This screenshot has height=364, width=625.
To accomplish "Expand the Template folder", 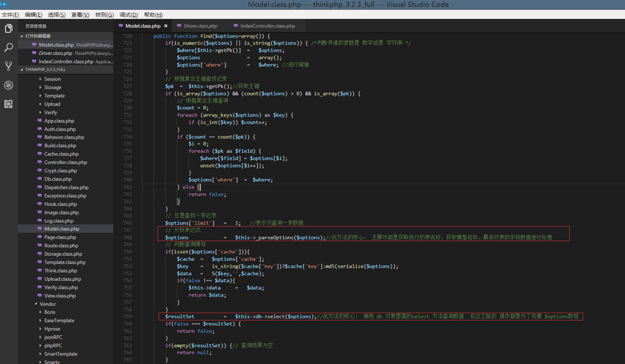I will tap(40, 96).
